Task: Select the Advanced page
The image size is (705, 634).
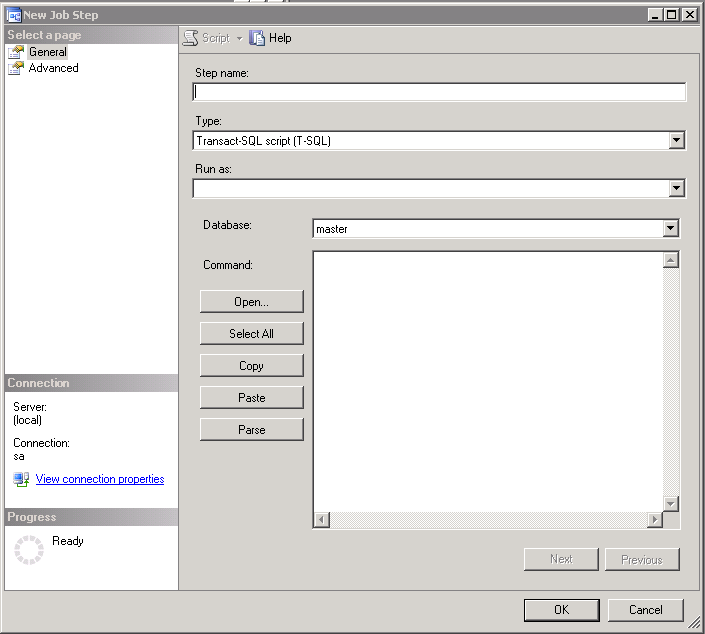Action: click(54, 68)
